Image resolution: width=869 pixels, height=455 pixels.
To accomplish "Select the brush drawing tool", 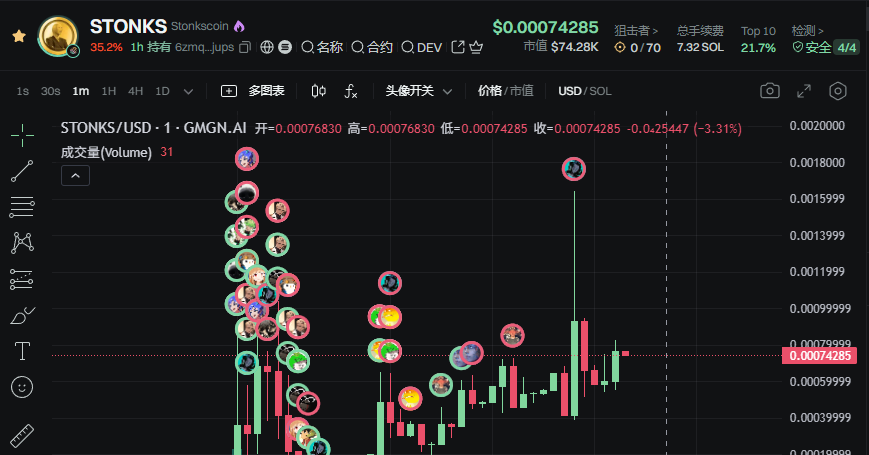I will pyautogui.click(x=22, y=316).
